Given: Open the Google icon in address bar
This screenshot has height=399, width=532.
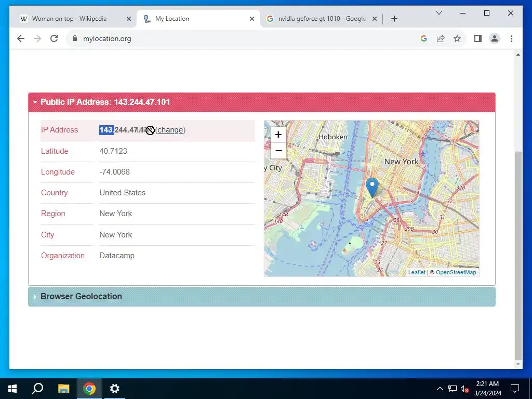Looking at the screenshot, I should point(424,38).
